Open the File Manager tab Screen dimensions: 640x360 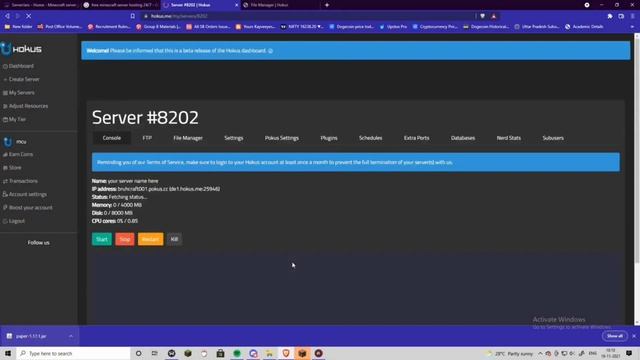point(188,138)
